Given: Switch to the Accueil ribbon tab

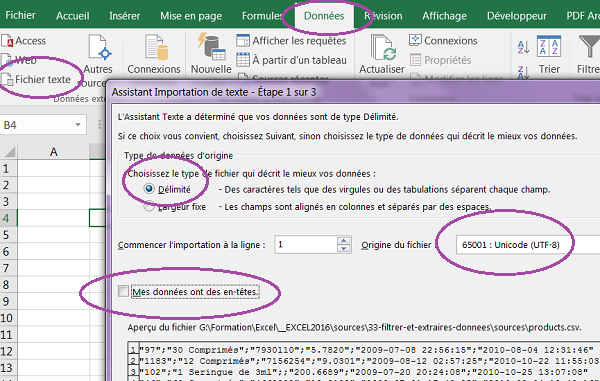Looking at the screenshot, I should tap(72, 16).
